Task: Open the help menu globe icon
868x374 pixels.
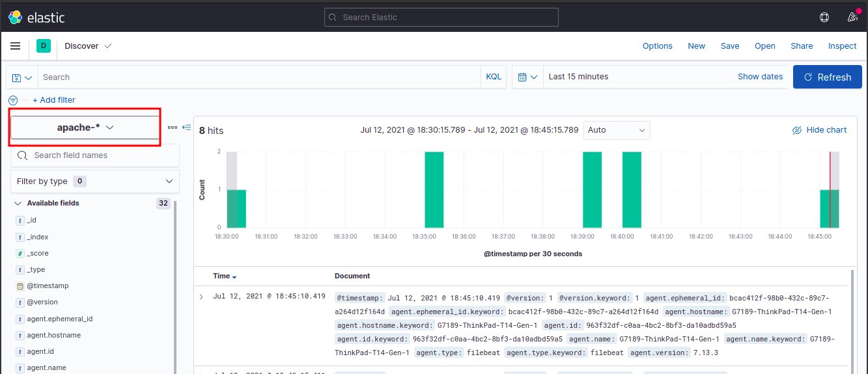Action: 824,18
